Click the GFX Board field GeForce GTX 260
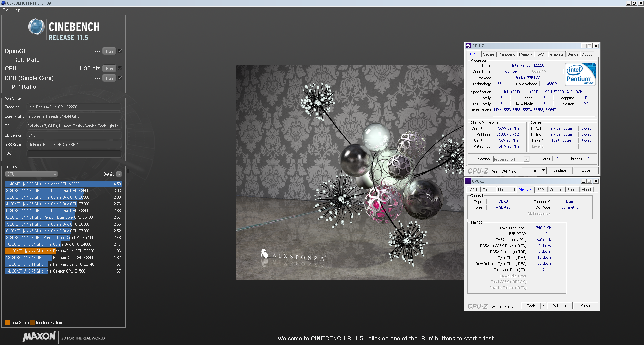 (x=74, y=145)
